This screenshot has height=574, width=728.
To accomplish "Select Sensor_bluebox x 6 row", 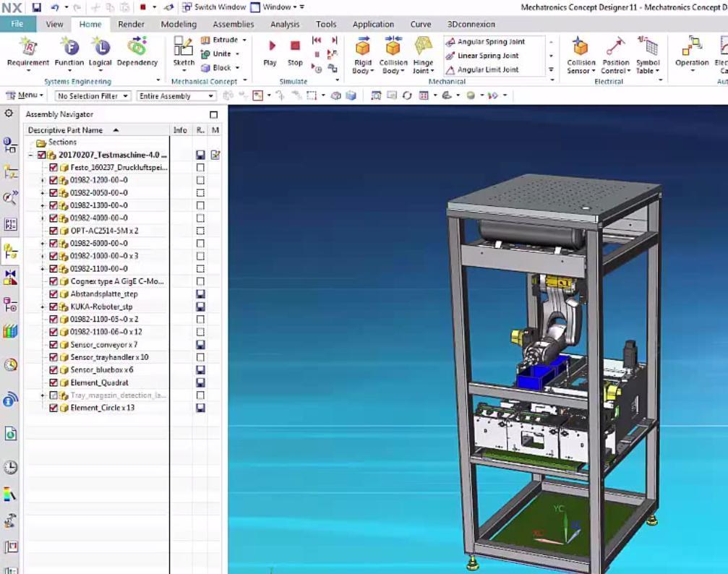I will [x=102, y=370].
